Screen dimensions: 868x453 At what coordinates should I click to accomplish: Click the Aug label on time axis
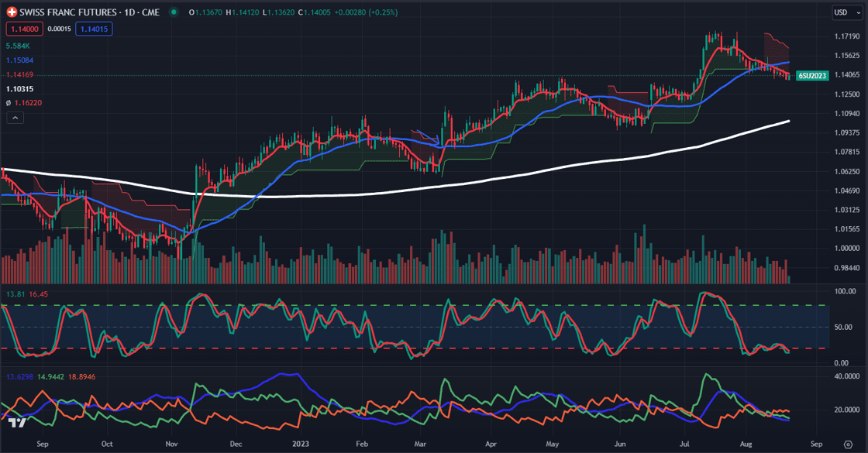tap(746, 444)
